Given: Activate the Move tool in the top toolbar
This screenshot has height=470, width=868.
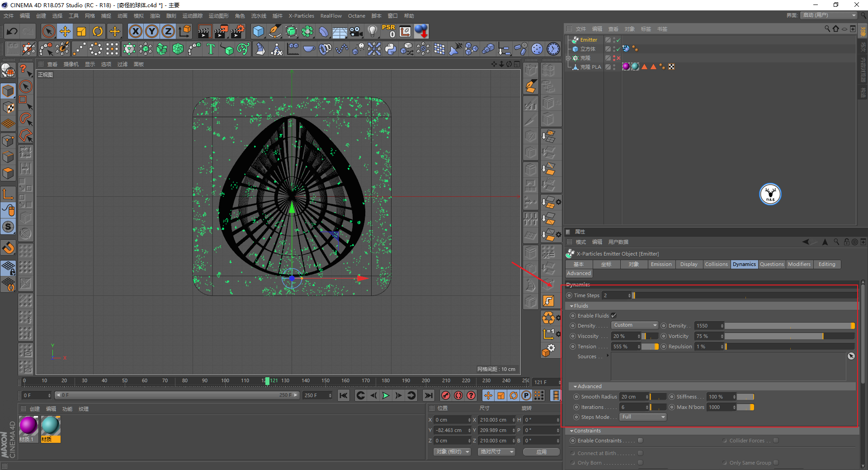Looking at the screenshot, I should pos(65,31).
